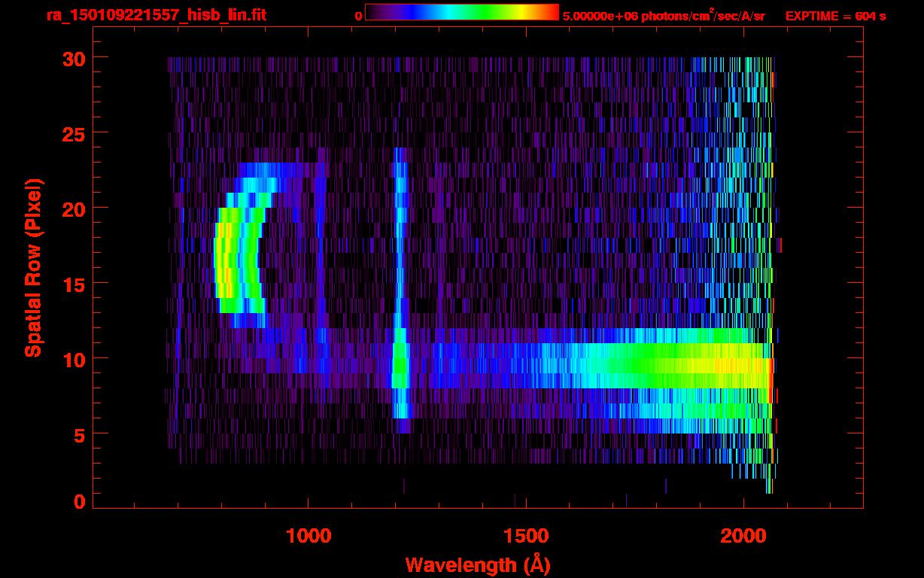This screenshot has height=578, width=924.
Task: Click the x-axis tick label 1000
Action: tap(309, 536)
